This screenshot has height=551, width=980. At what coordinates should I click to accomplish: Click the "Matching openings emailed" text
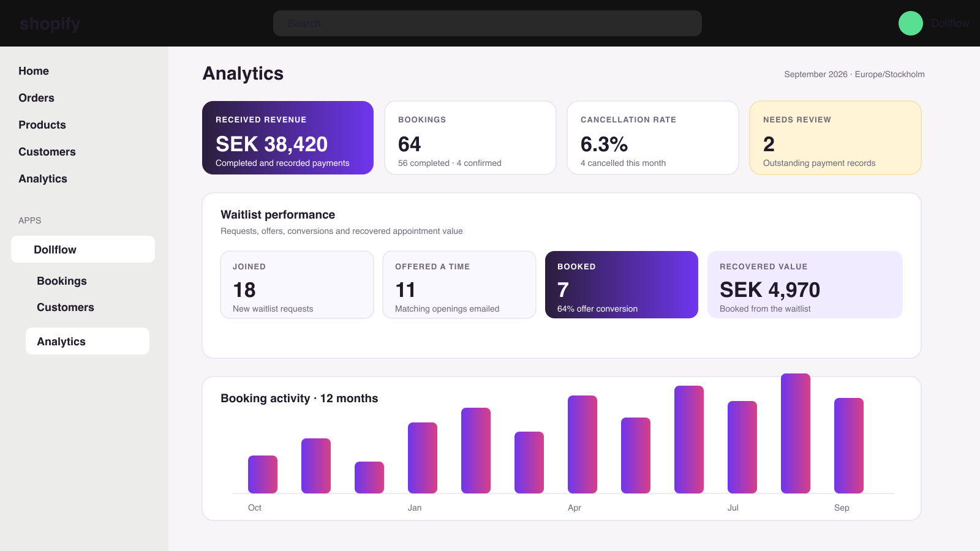[x=447, y=309]
